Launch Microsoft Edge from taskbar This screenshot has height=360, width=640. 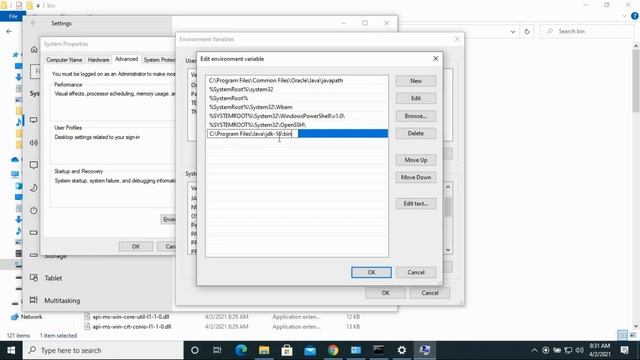(241, 350)
